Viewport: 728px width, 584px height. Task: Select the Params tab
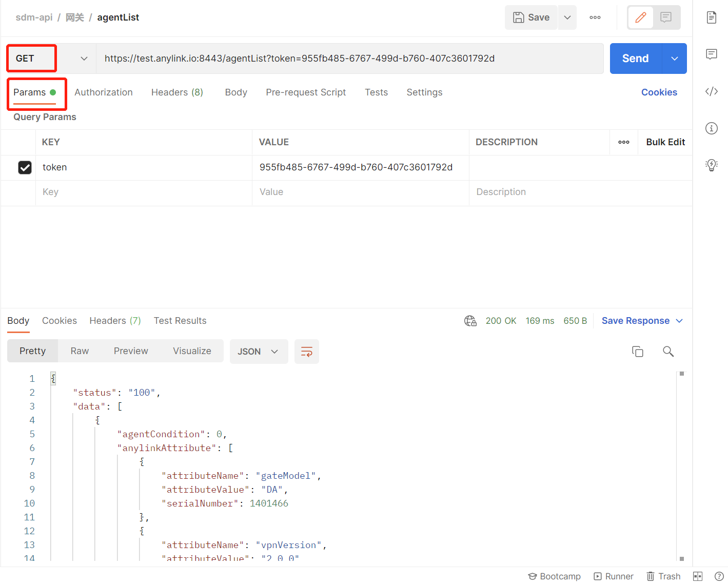point(34,92)
